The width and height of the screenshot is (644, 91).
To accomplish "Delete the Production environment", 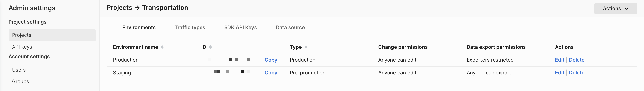I will point(577,60).
